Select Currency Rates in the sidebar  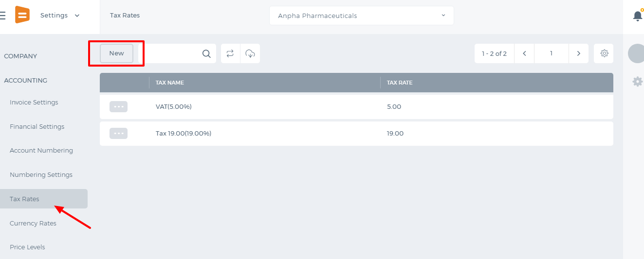33,224
